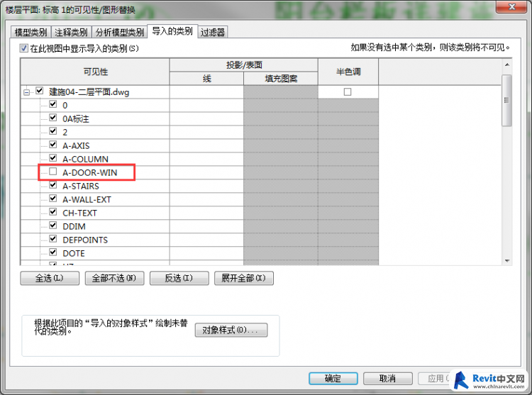Uncheck the A-STAIRS layer checkbox
532x395 pixels.
point(53,185)
